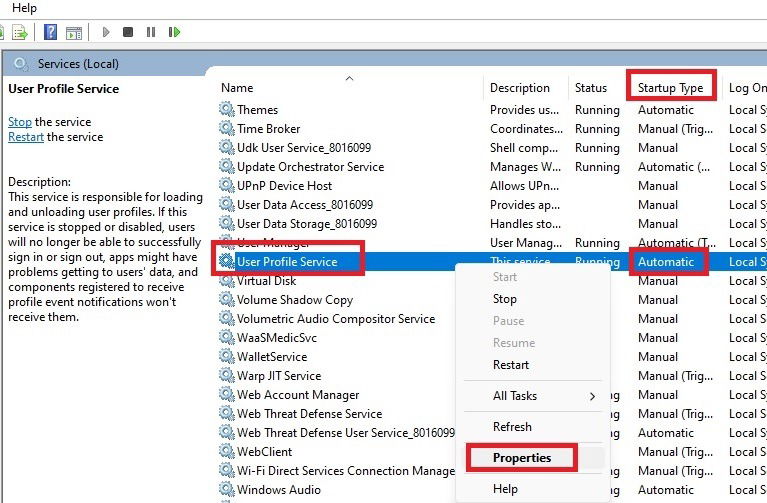767x503 pixels.
Task: Sort by the Startup Type column header
Action: 670,88
